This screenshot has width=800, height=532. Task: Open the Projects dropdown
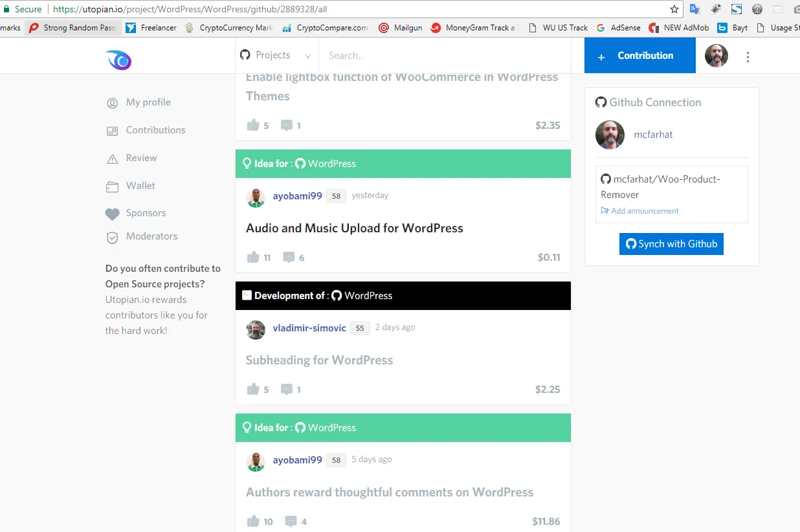coord(276,56)
